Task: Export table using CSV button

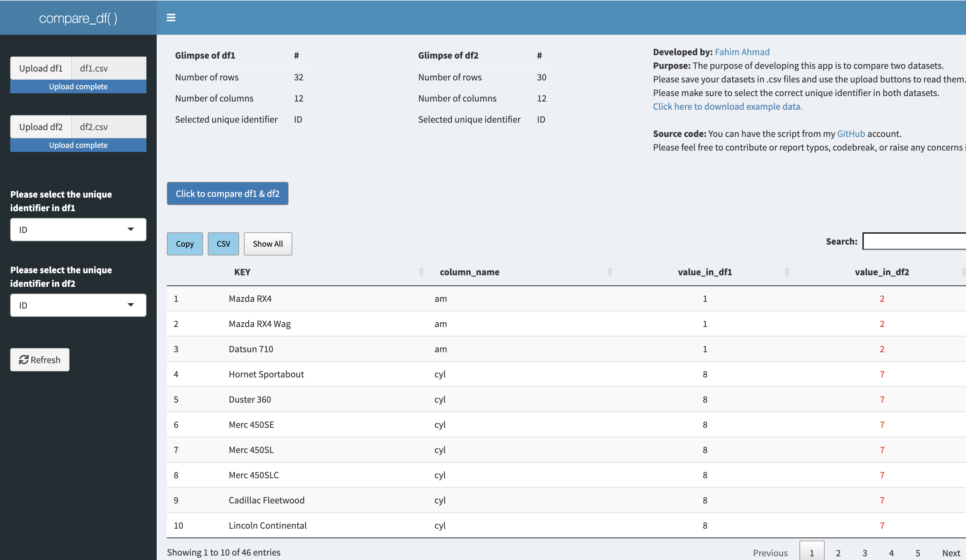Action: tap(223, 244)
